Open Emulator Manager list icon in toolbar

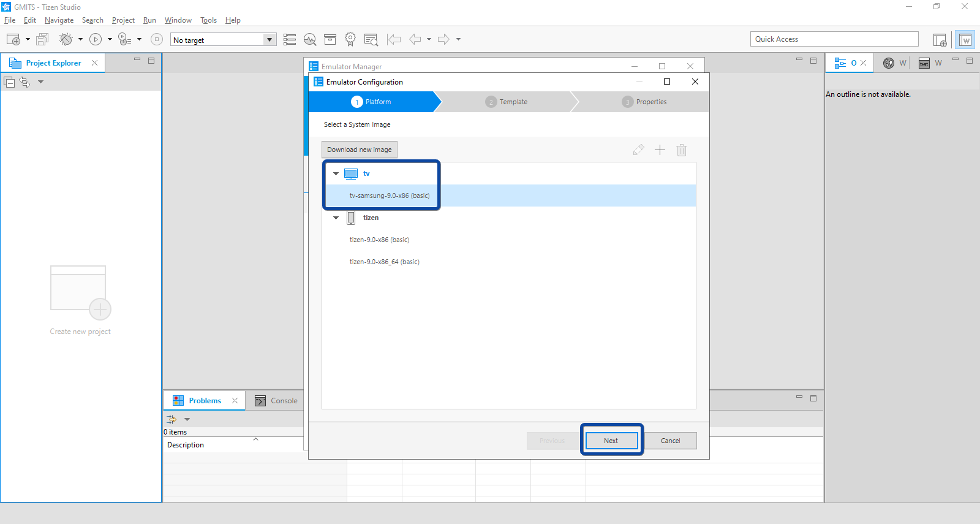(290, 39)
